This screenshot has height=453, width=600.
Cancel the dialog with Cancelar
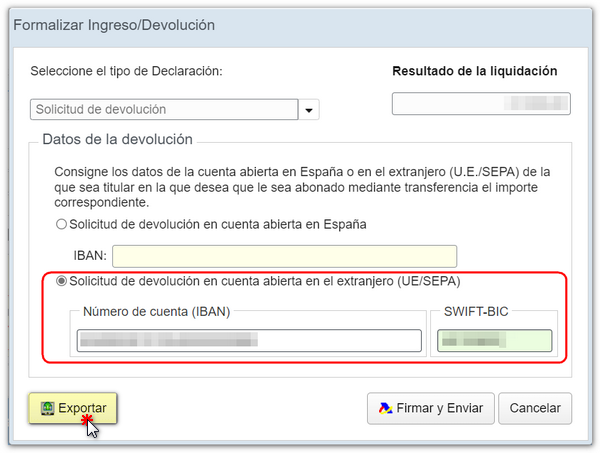click(536, 408)
